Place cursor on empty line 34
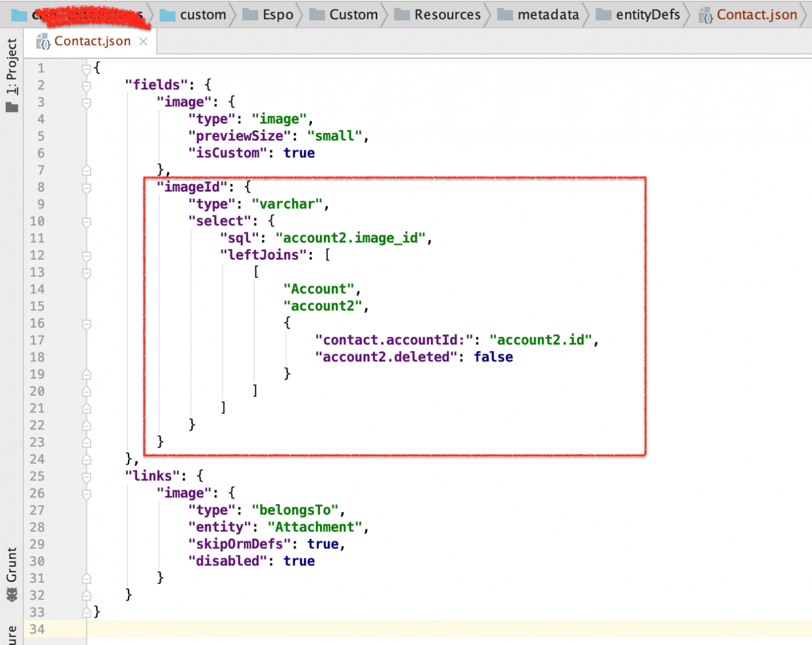The height and width of the screenshot is (645, 812). pos(400,629)
